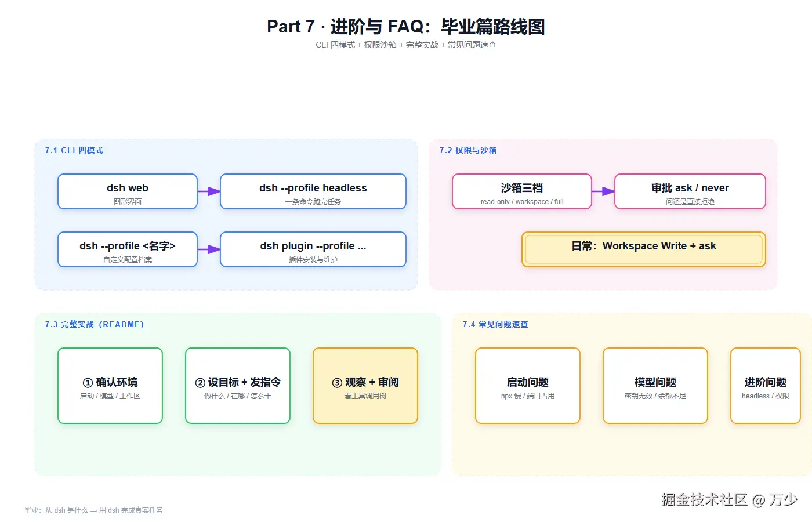Click the text '启动 / 模型 / 工作区'

click(x=110, y=396)
